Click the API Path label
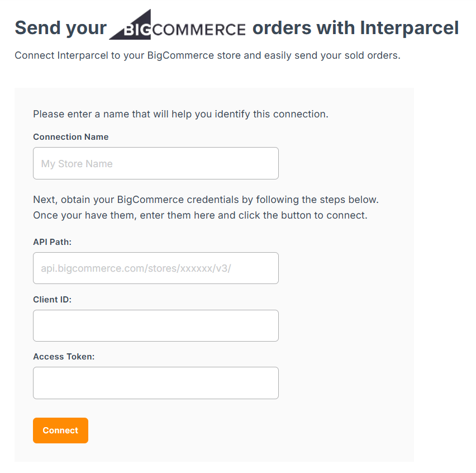The width and height of the screenshot is (476, 473). pos(52,242)
